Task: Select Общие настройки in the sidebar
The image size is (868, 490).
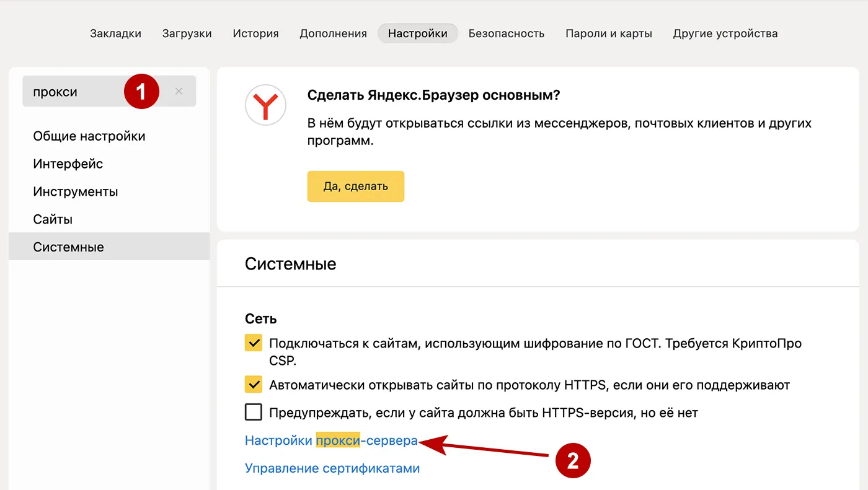Action: coord(89,136)
